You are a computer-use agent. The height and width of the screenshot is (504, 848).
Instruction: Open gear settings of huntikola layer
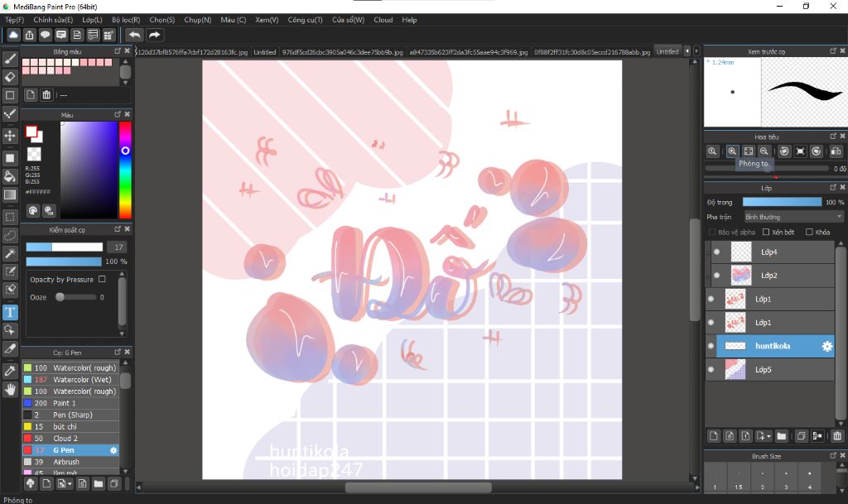click(827, 346)
